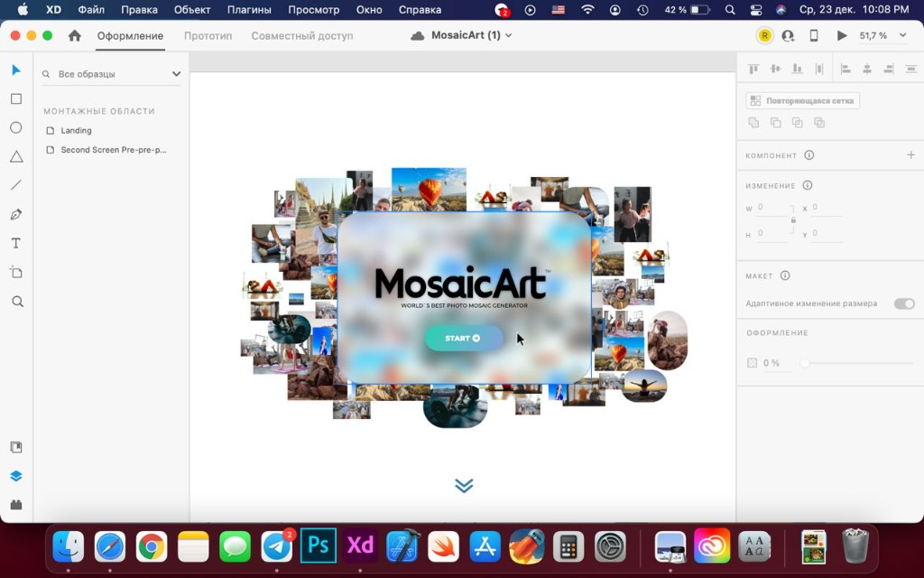Image resolution: width=924 pixels, height=578 pixels.
Task: Distribute horizontally icon
Action: point(910,69)
